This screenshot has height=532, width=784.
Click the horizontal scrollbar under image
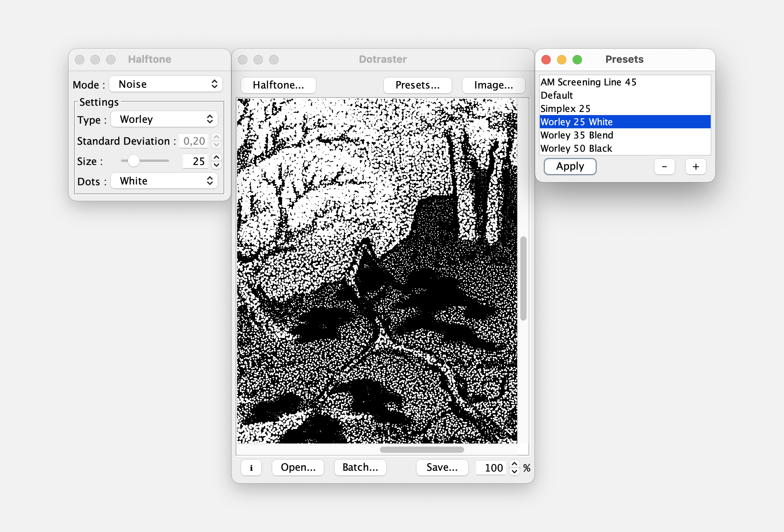coord(422,450)
